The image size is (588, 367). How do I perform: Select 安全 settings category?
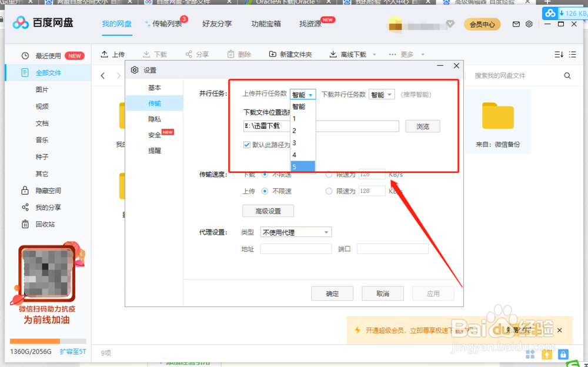(155, 135)
